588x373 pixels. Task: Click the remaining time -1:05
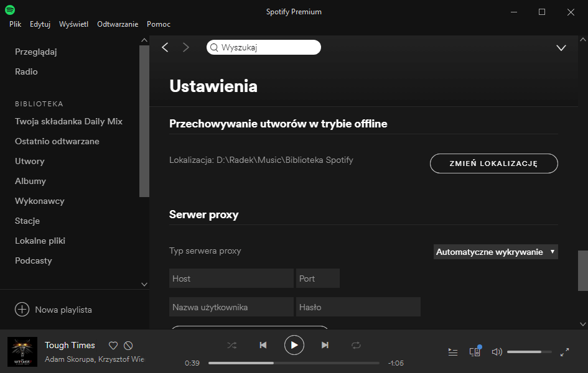[x=396, y=363]
